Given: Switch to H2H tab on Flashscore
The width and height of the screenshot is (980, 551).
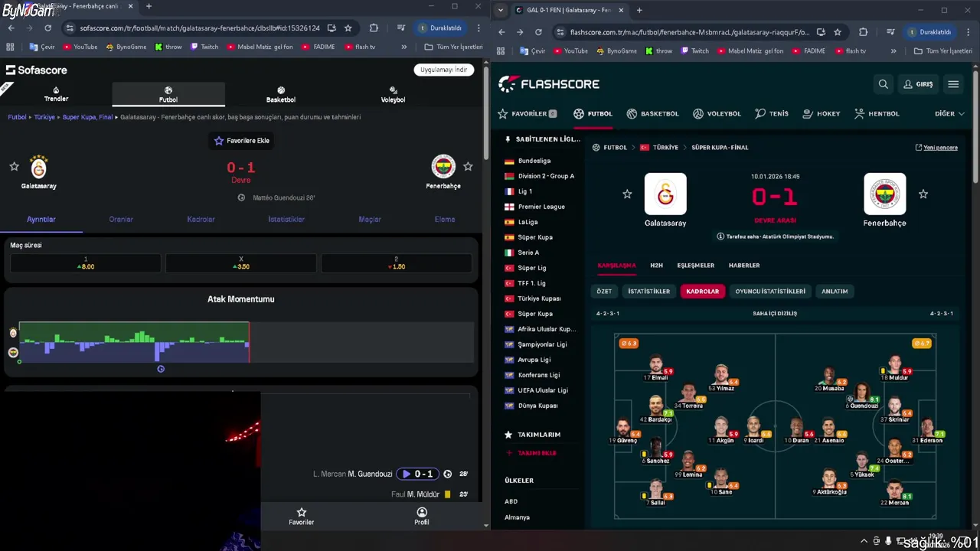Looking at the screenshot, I should click(x=656, y=266).
